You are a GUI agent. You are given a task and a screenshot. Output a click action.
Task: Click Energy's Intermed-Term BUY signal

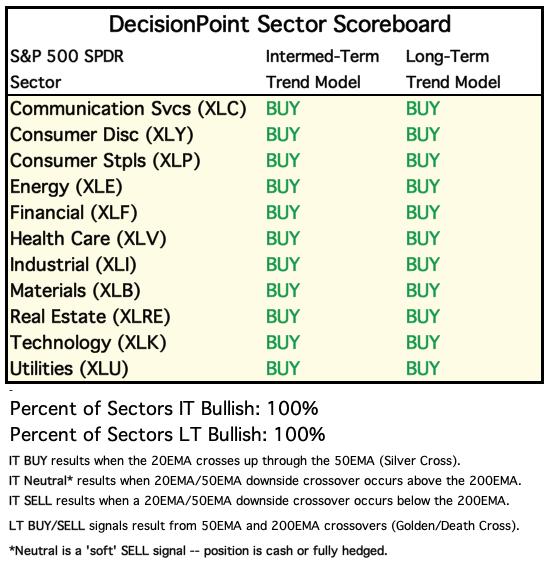283,187
